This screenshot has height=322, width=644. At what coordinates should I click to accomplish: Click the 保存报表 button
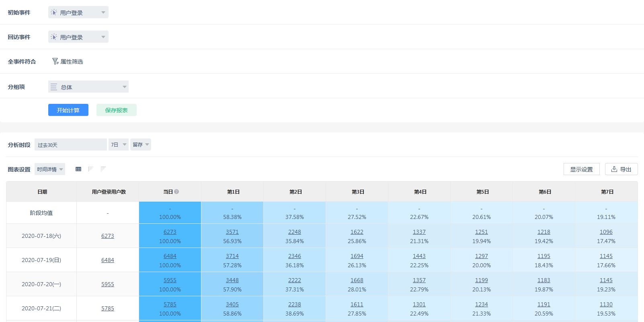click(x=117, y=110)
